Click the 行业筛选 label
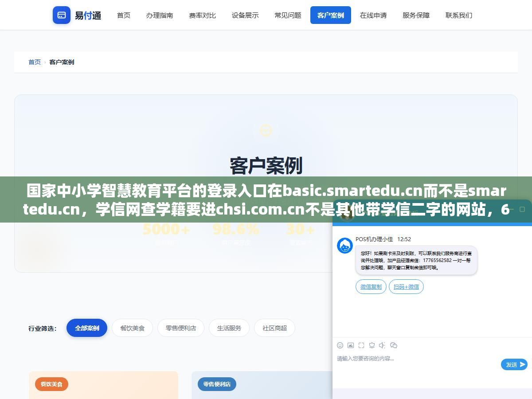The width and height of the screenshot is (532, 399). [43, 329]
